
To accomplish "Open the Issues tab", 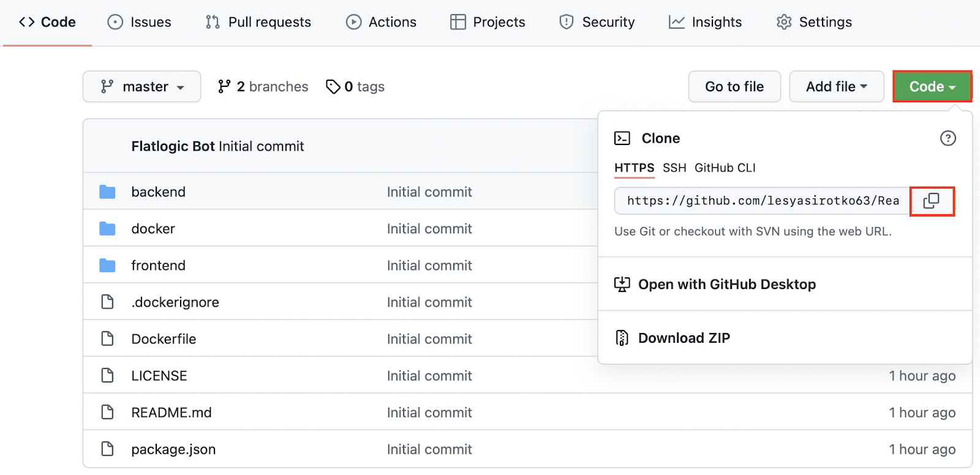I will pos(139,22).
